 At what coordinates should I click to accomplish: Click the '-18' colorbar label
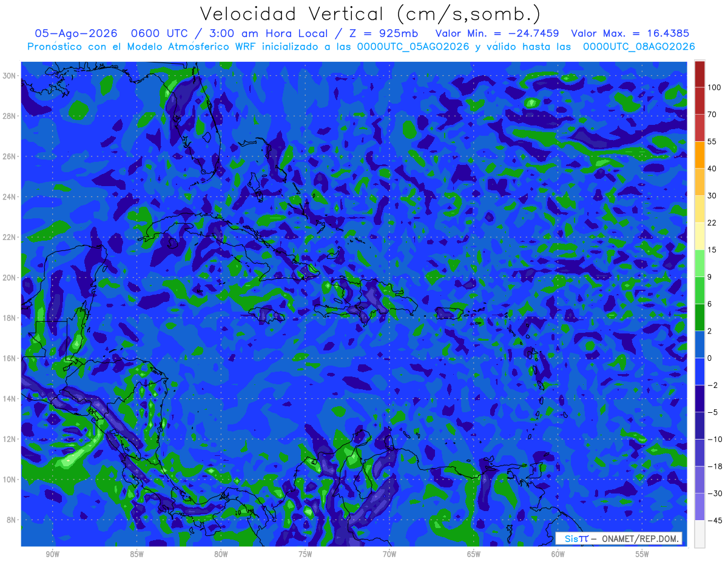714,466
